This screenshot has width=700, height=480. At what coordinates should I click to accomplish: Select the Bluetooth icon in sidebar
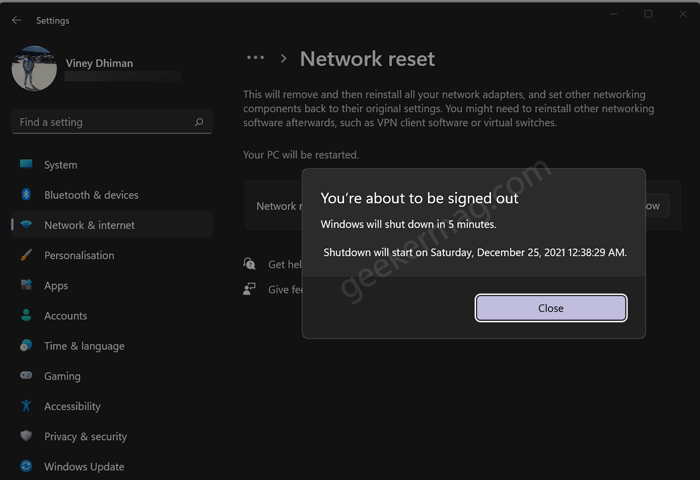(26, 194)
